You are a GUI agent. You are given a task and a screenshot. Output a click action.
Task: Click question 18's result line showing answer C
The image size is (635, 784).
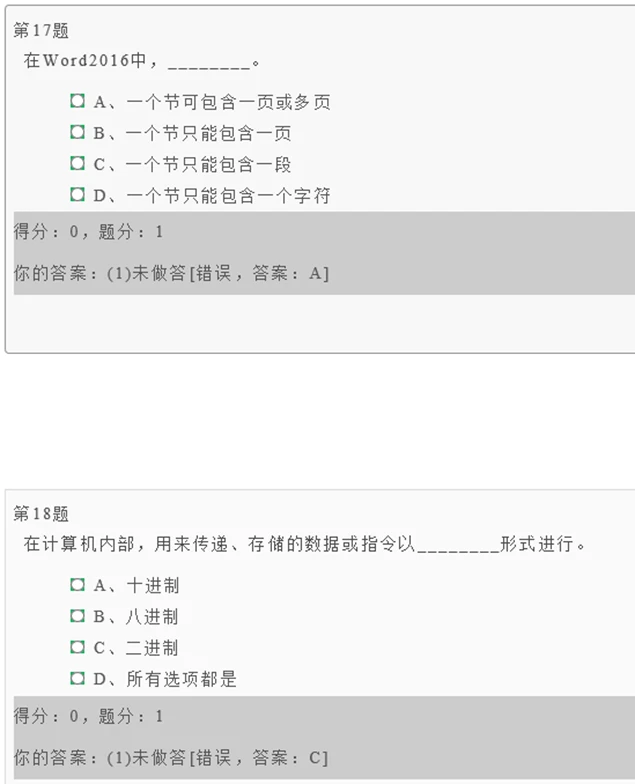(171, 757)
